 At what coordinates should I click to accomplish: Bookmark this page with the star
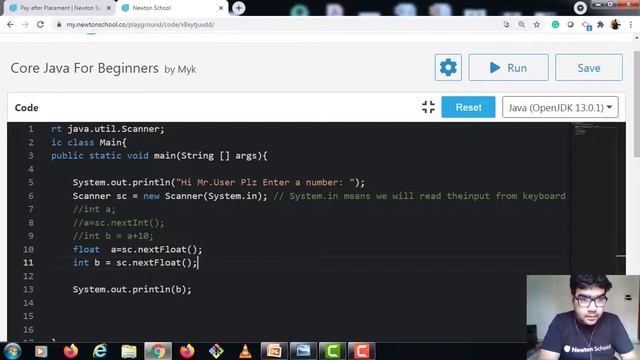point(537,24)
